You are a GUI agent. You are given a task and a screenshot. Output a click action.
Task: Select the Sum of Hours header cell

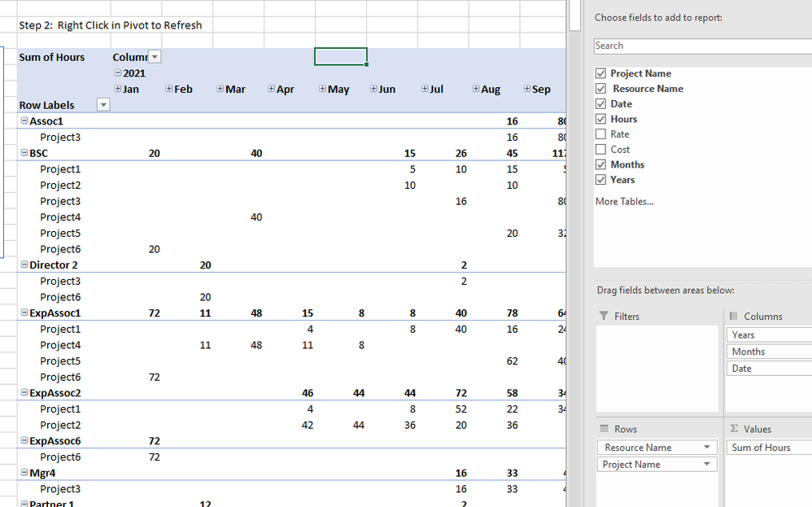(52, 58)
